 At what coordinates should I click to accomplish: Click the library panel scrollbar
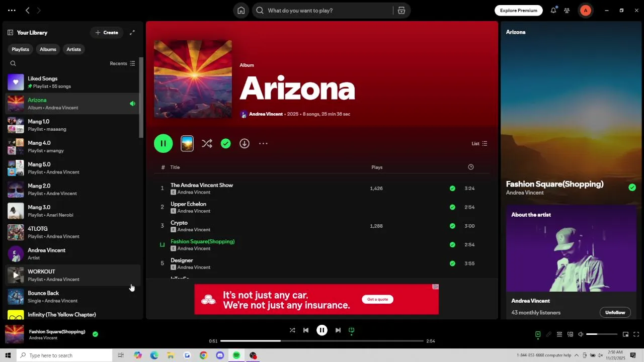pos(141,98)
